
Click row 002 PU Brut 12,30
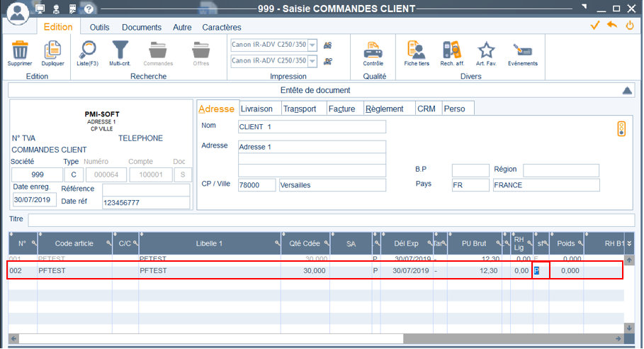(475, 270)
